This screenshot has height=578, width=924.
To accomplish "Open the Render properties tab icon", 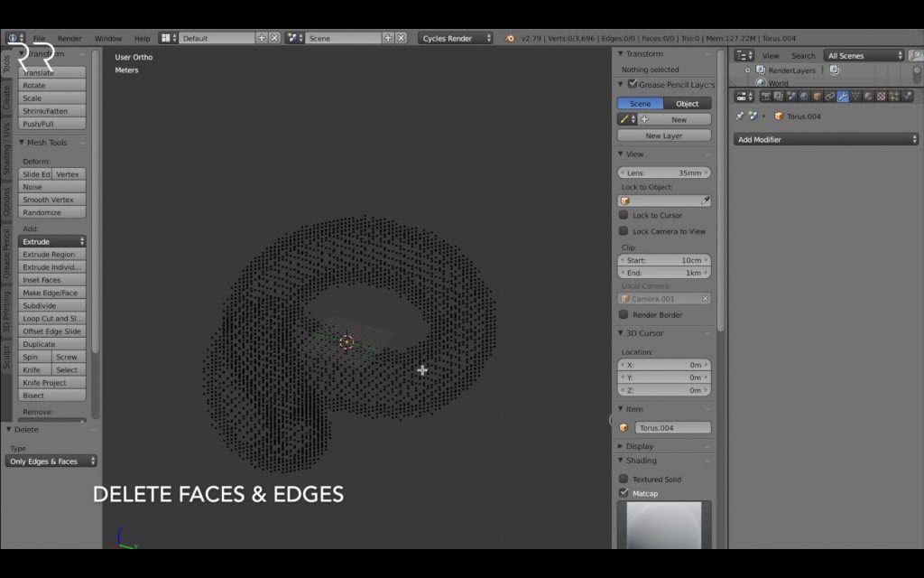I will pyautogui.click(x=765, y=96).
